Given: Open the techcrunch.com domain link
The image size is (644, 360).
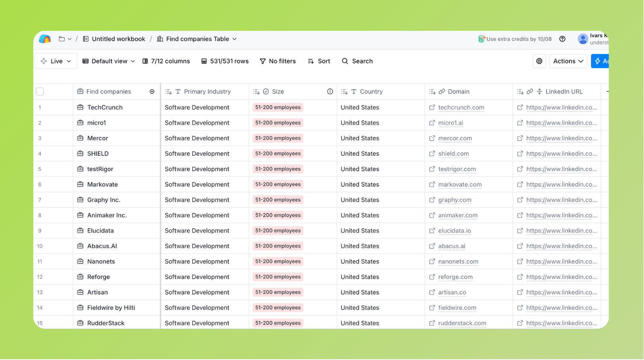Looking at the screenshot, I should [x=461, y=107].
